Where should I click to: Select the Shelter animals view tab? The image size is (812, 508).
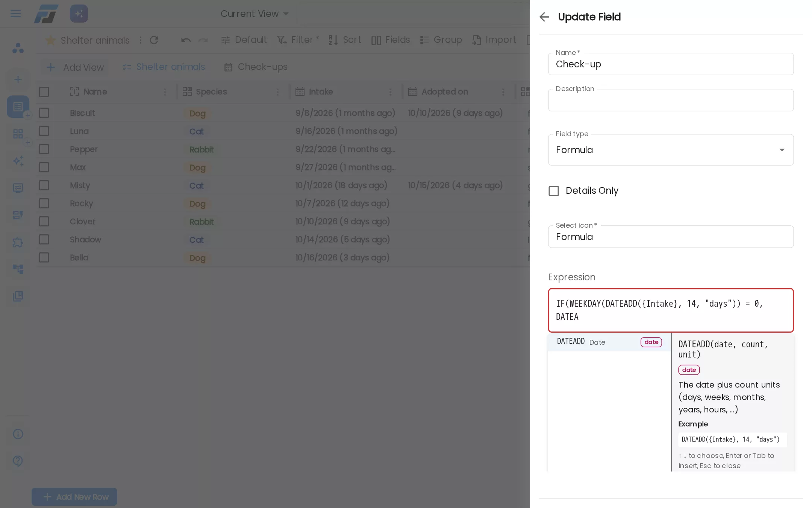(x=164, y=67)
